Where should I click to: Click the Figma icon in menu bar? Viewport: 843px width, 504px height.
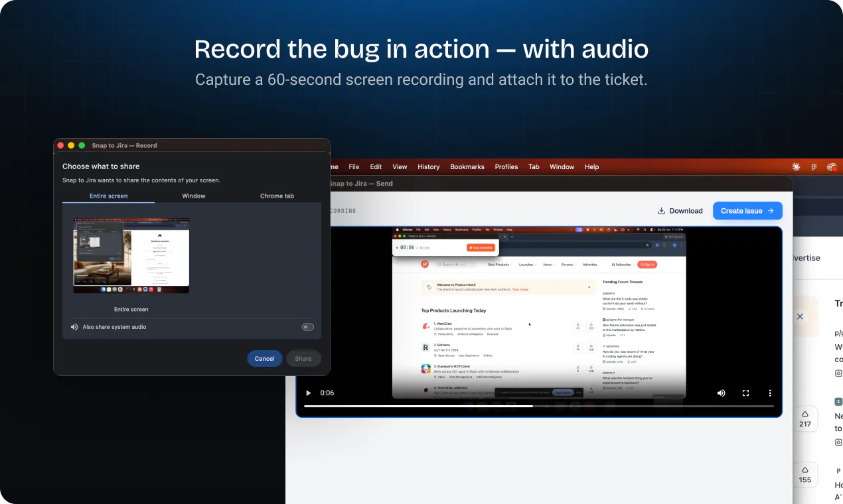click(814, 167)
